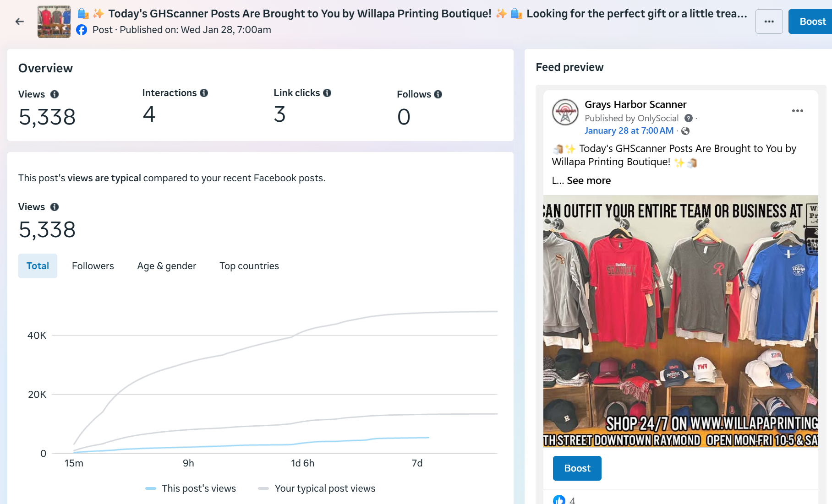This screenshot has height=504, width=832.
Task: Click the globe audience icon in feed preview
Action: click(x=685, y=131)
